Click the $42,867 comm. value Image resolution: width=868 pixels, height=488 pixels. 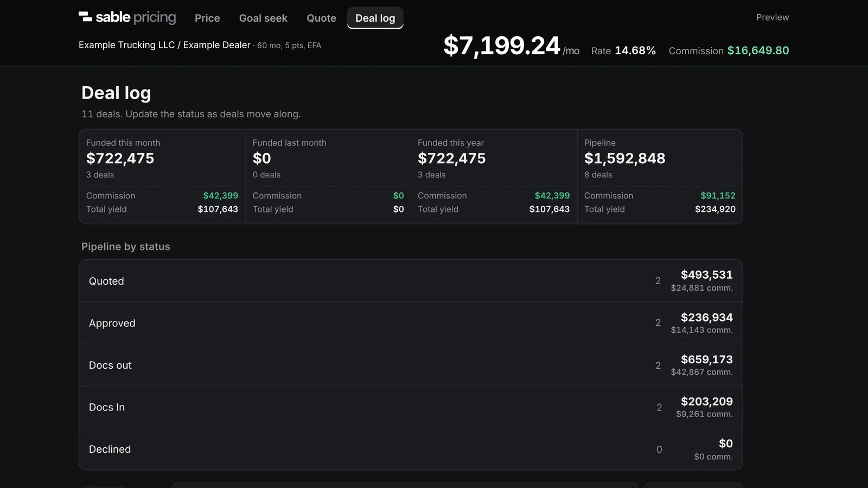[x=701, y=372]
